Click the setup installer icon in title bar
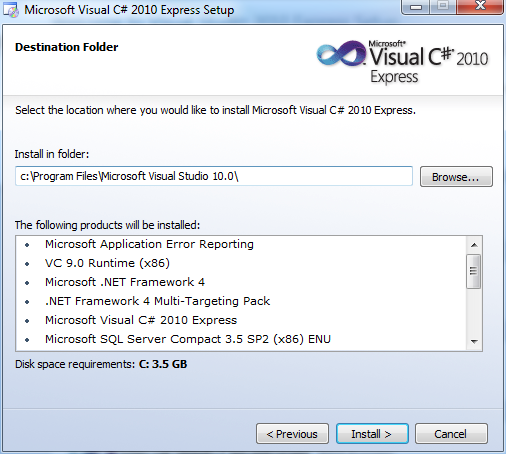Viewport: 506px width, 454px height. click(11, 10)
